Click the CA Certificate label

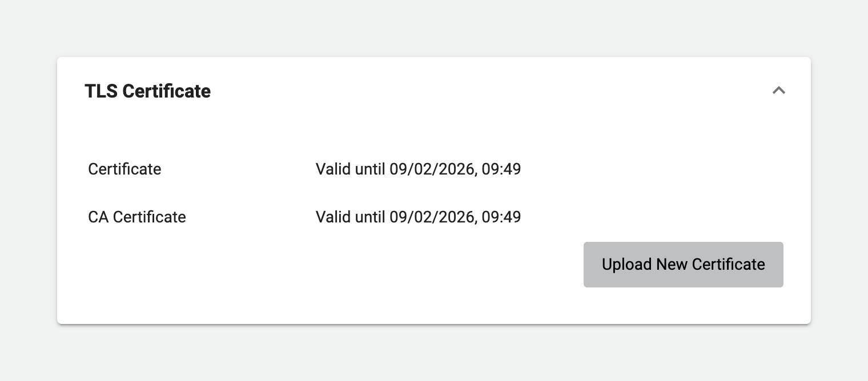pyautogui.click(x=136, y=217)
